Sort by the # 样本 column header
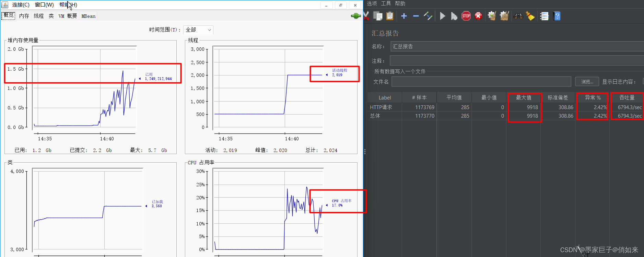The width and height of the screenshot is (644, 257). pos(419,98)
